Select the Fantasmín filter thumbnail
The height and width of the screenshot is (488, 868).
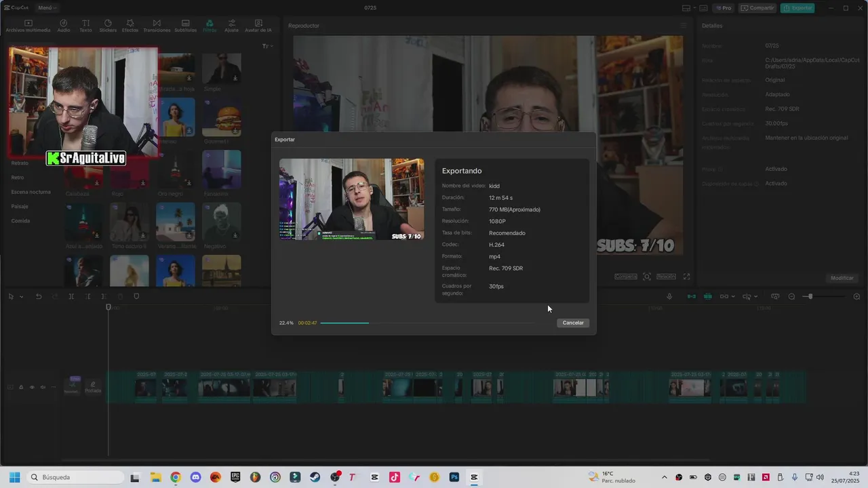(222, 169)
